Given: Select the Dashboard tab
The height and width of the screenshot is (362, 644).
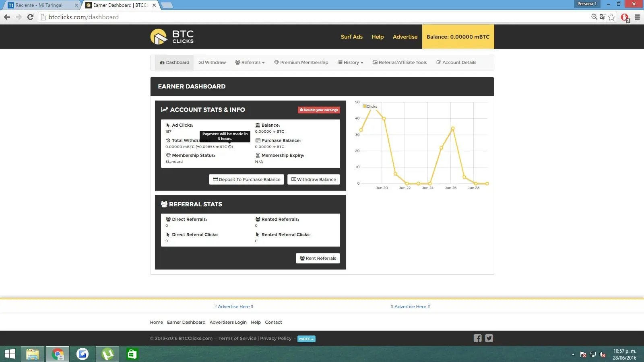Looking at the screenshot, I should point(174,62).
